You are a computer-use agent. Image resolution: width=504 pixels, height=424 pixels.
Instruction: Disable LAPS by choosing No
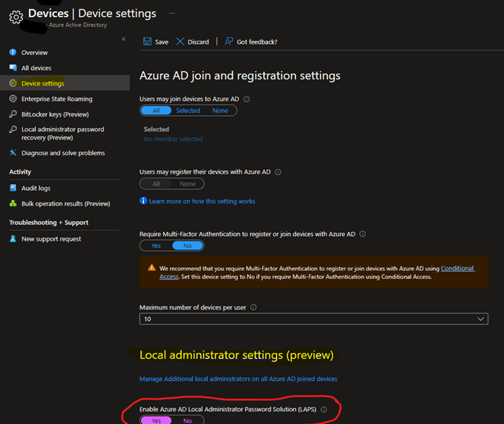[x=187, y=420]
